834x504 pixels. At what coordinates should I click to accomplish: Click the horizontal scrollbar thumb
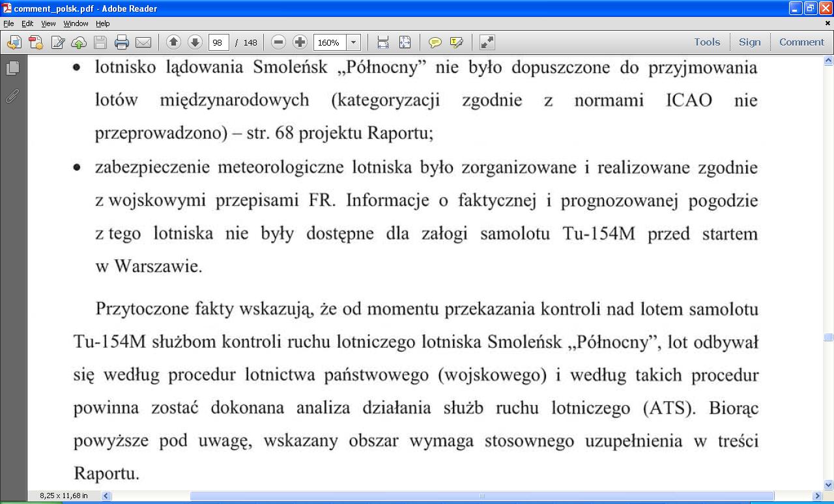[482, 496]
